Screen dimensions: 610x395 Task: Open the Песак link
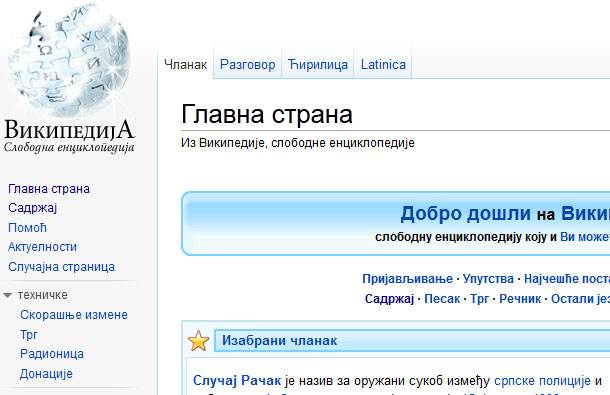pyautogui.click(x=442, y=299)
